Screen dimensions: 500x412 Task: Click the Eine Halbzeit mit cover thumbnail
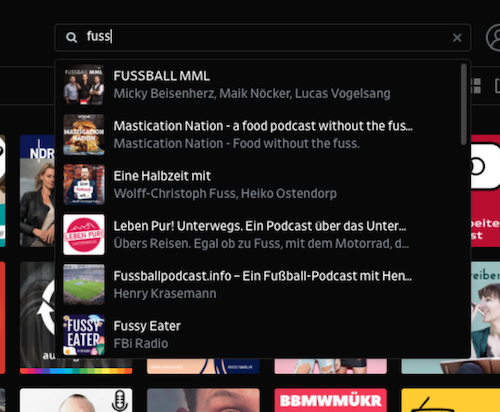(84, 185)
